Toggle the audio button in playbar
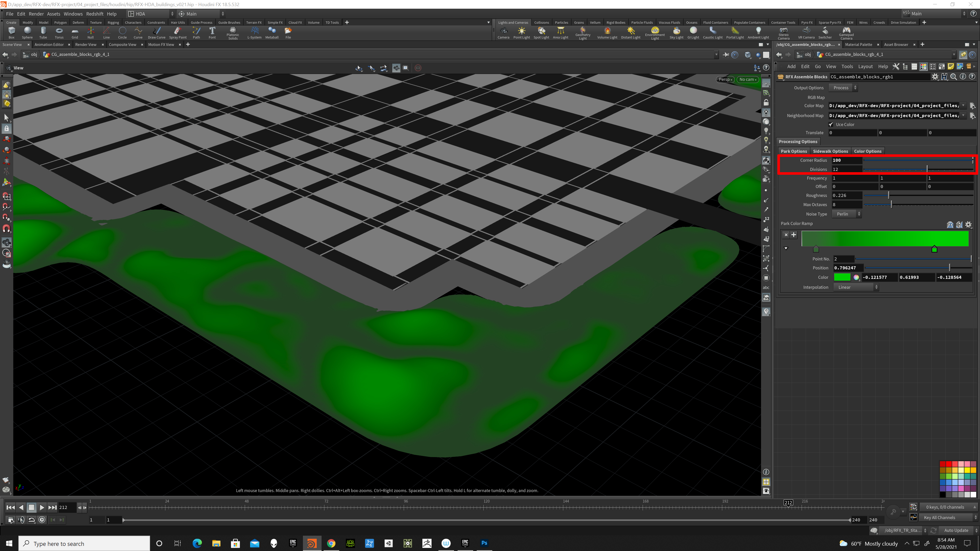980x551 pixels. pyautogui.click(x=21, y=520)
